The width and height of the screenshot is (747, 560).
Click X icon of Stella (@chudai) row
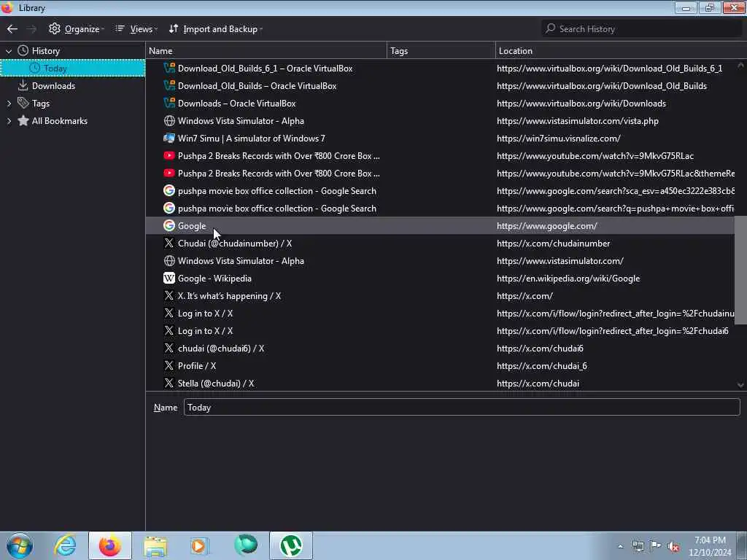click(169, 384)
